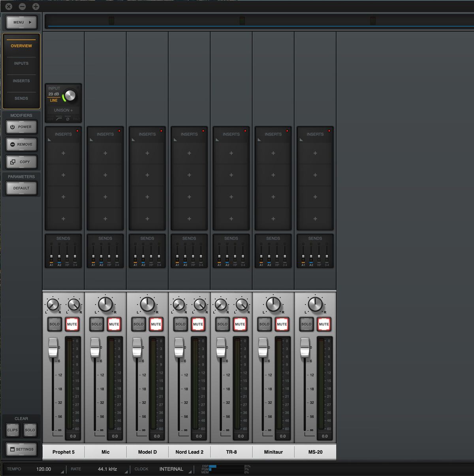Solo the Mic channel
This screenshot has width=474, height=476.
pos(96,324)
